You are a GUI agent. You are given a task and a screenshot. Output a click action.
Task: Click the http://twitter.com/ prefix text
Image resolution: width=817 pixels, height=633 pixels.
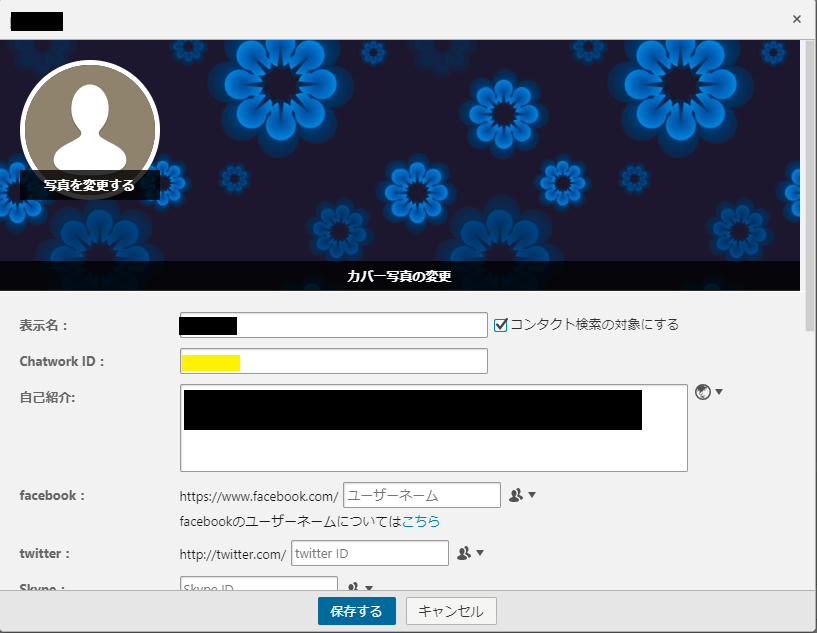(233, 554)
